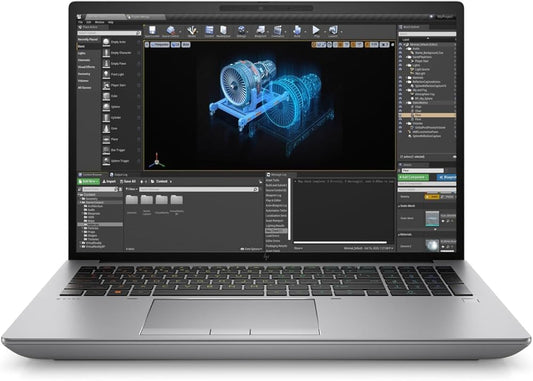This screenshot has width=533, height=381.
Task: Toggle visibility eye of Audio folder
Action: (400, 49)
